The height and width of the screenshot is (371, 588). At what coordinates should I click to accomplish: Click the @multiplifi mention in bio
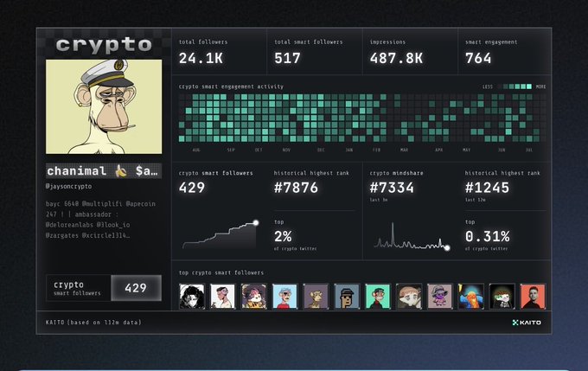click(102, 204)
